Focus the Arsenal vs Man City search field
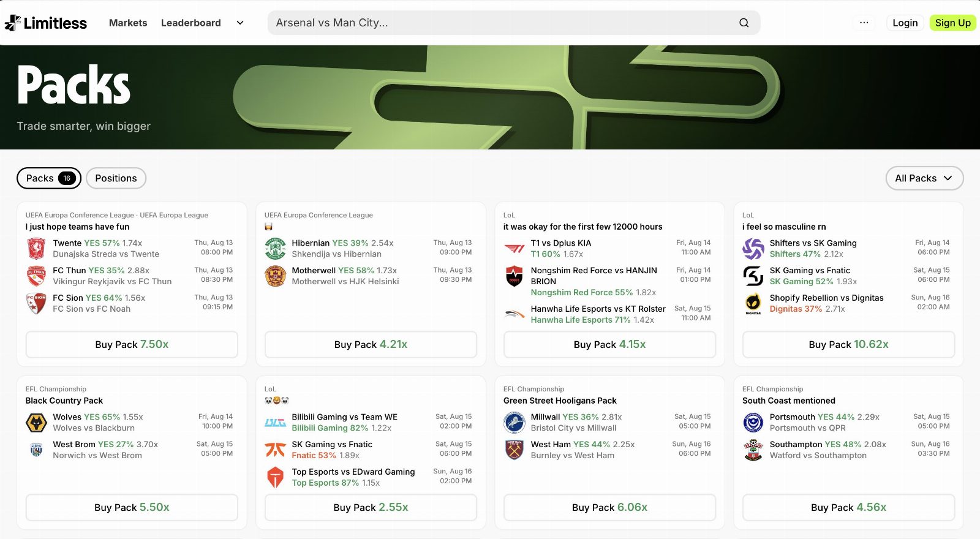Image resolution: width=980 pixels, height=539 pixels. click(x=513, y=23)
